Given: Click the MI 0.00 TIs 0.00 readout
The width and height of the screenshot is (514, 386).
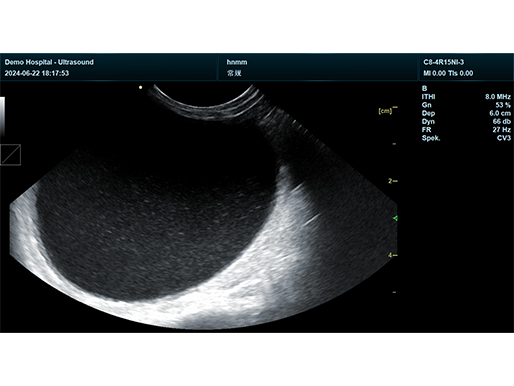Looking at the screenshot, I should tap(448, 73).
